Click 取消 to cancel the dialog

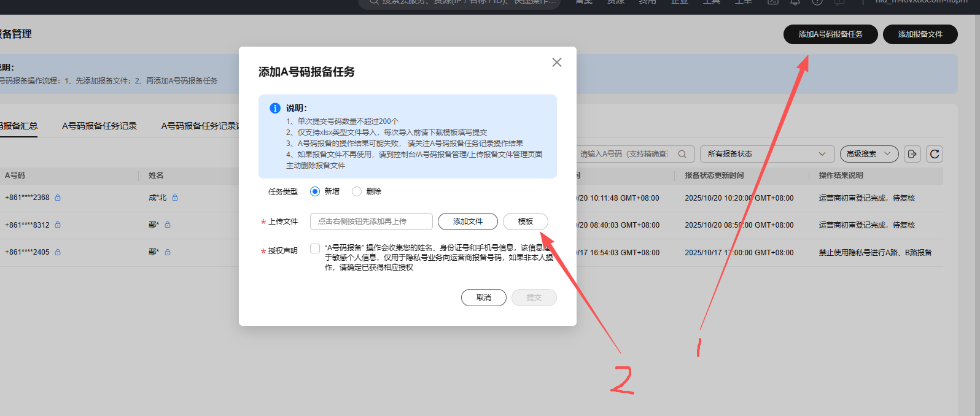pyautogui.click(x=484, y=298)
